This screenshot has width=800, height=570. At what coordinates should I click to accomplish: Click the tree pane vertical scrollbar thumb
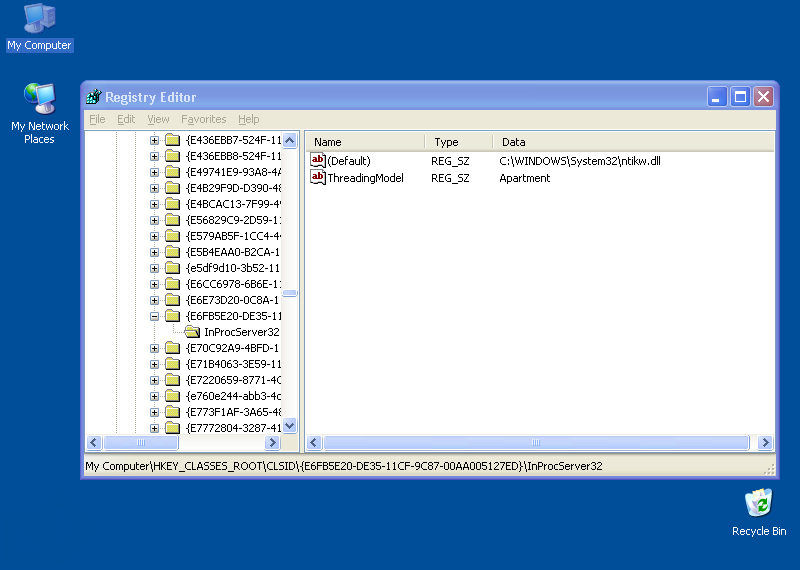pos(289,293)
